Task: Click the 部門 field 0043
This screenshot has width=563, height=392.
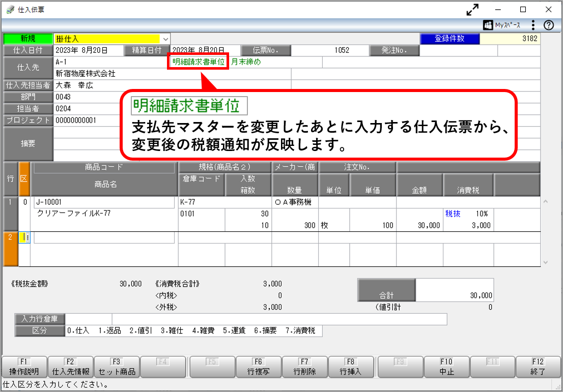Action: pyautogui.click(x=86, y=97)
